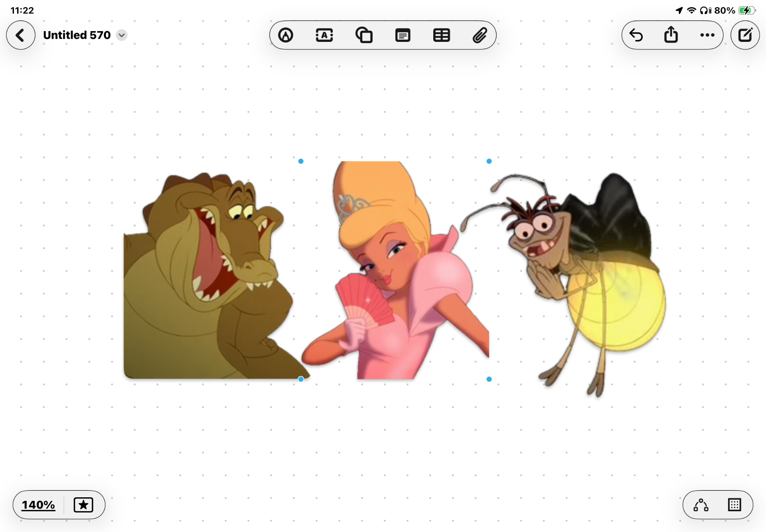Create a new board
The image size is (766, 532).
pyautogui.click(x=745, y=35)
